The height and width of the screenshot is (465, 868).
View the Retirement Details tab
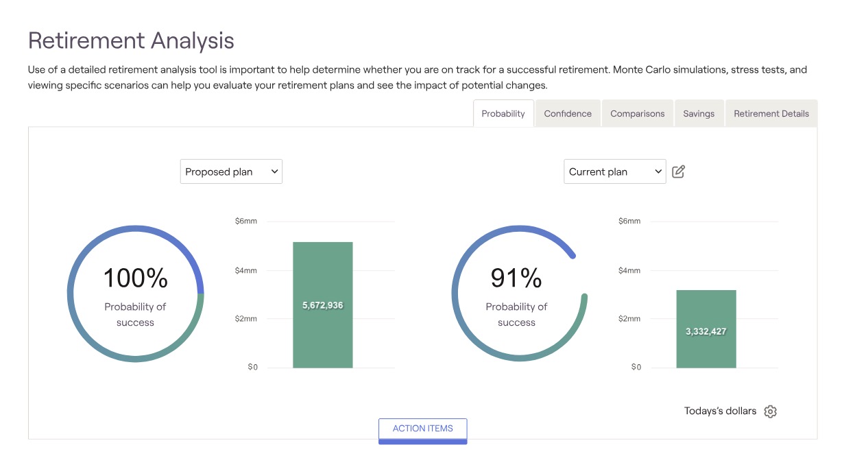[771, 114]
